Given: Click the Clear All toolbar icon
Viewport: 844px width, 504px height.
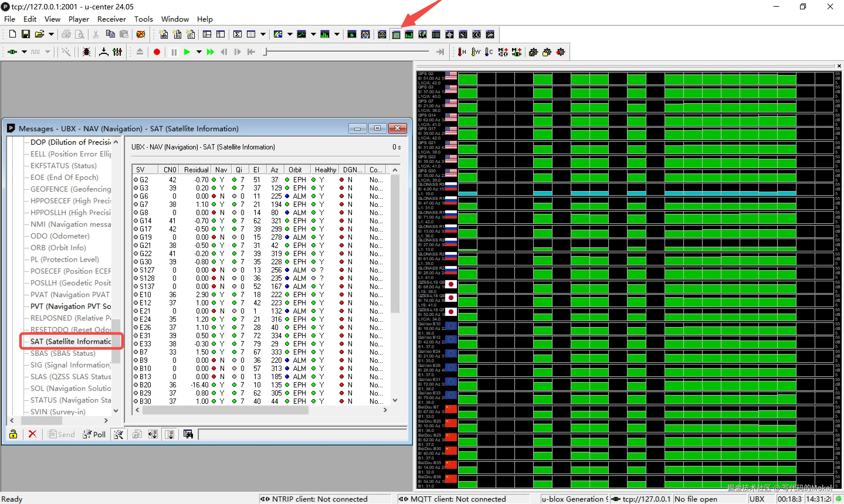Looking at the screenshot, I should click(x=141, y=34).
